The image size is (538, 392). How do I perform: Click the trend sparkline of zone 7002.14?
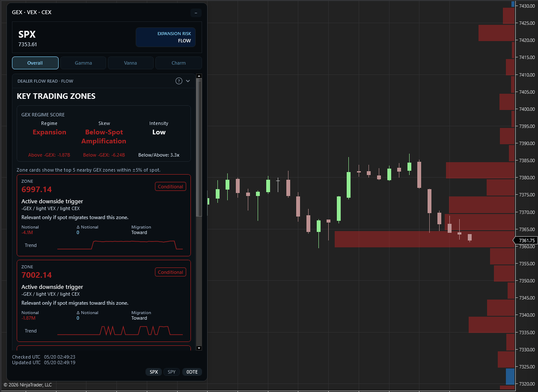pyautogui.click(x=120, y=330)
